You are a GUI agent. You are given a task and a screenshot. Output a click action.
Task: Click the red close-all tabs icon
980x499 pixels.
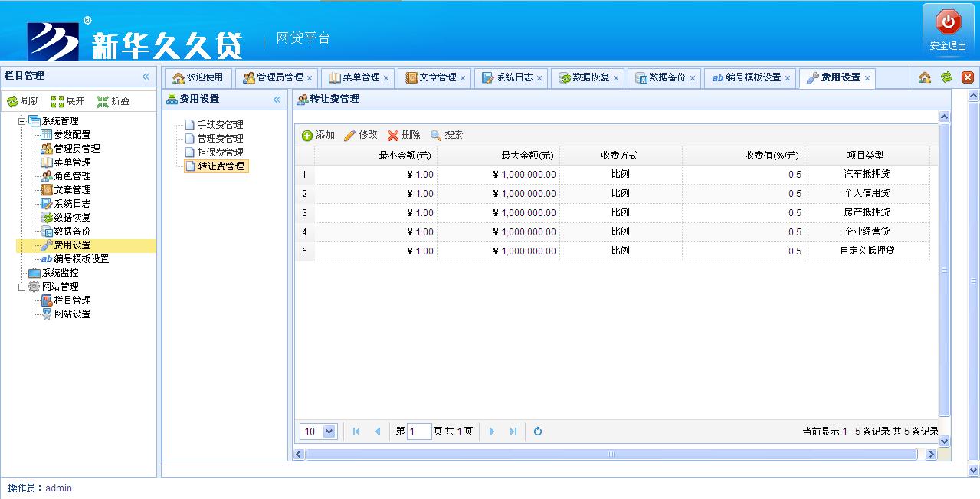point(967,77)
